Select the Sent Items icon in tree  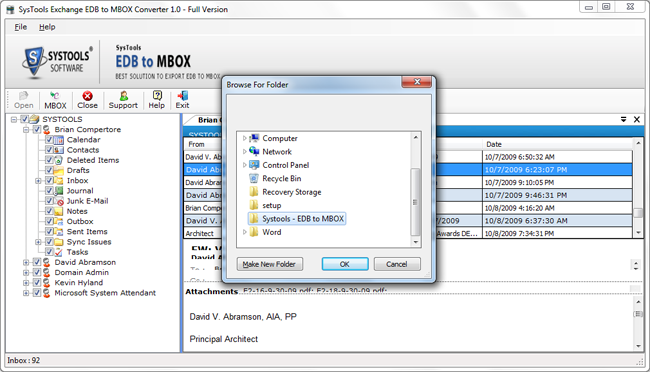coord(59,231)
